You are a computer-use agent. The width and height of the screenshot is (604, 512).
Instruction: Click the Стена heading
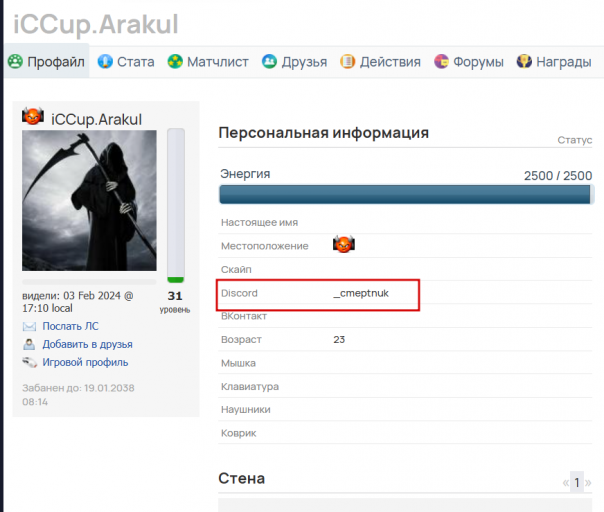pos(242,478)
